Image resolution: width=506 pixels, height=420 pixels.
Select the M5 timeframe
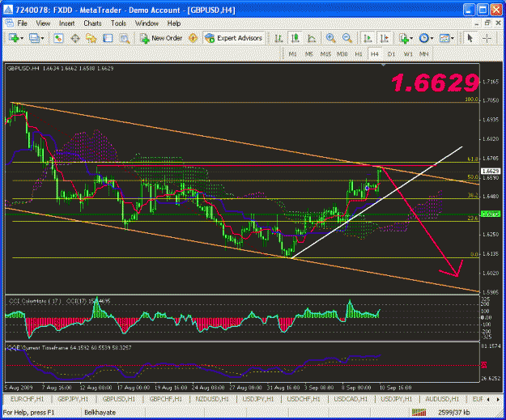[x=308, y=54]
